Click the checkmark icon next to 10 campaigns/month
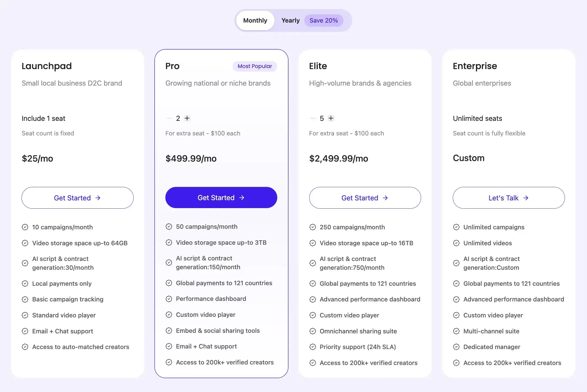Screen dimensions: 587x392 coord(25,227)
